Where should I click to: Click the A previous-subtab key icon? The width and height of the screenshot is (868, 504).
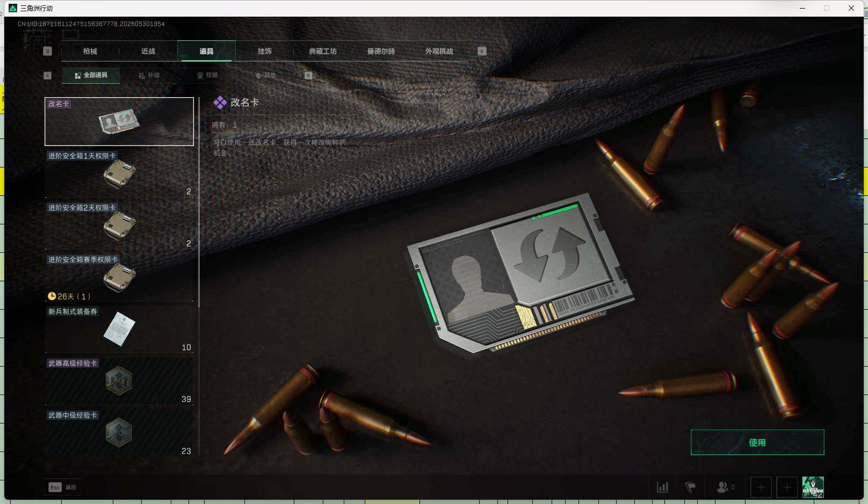(47, 75)
